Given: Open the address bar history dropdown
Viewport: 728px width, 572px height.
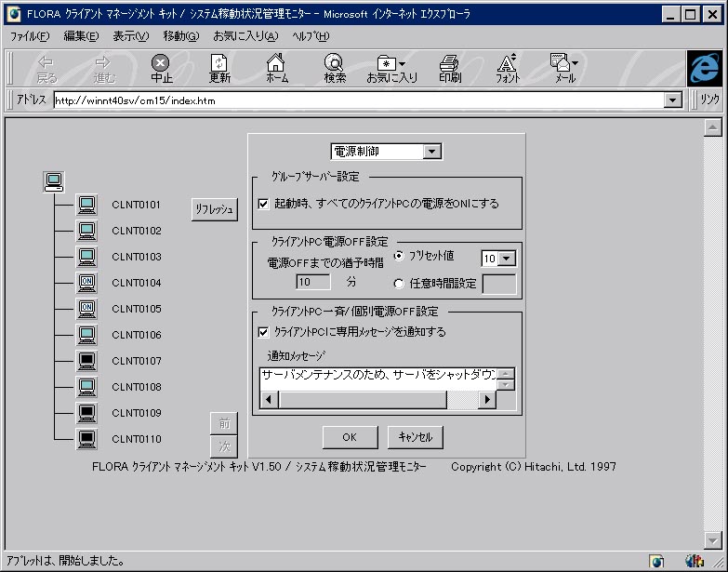Looking at the screenshot, I should (673, 100).
